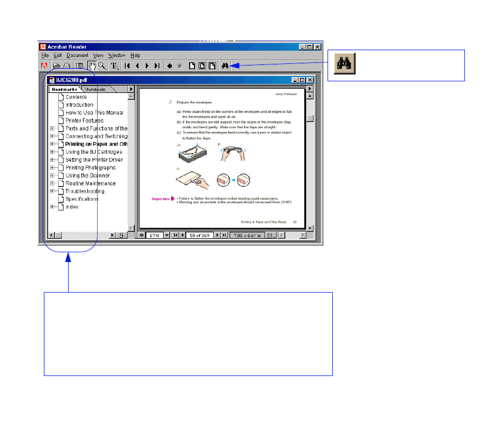504x423 pixels.
Task: Open the zoom level dropdown arrow
Action: (x=167, y=236)
